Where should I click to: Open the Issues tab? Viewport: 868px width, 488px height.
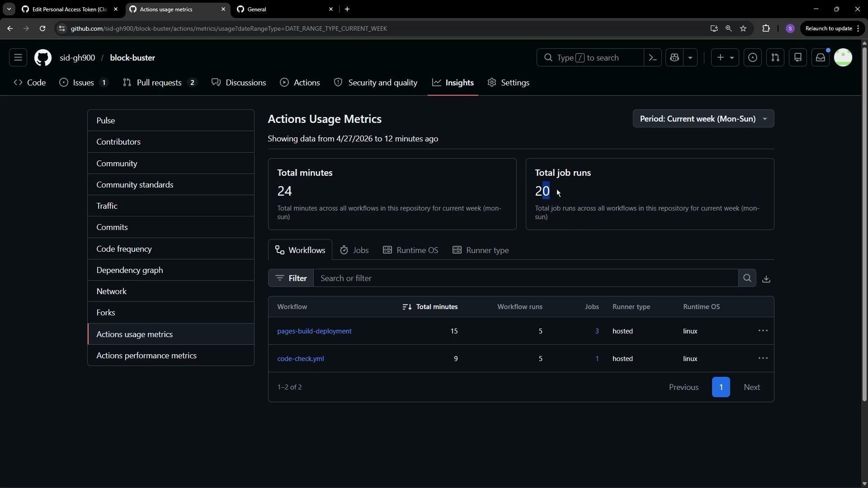(x=84, y=83)
